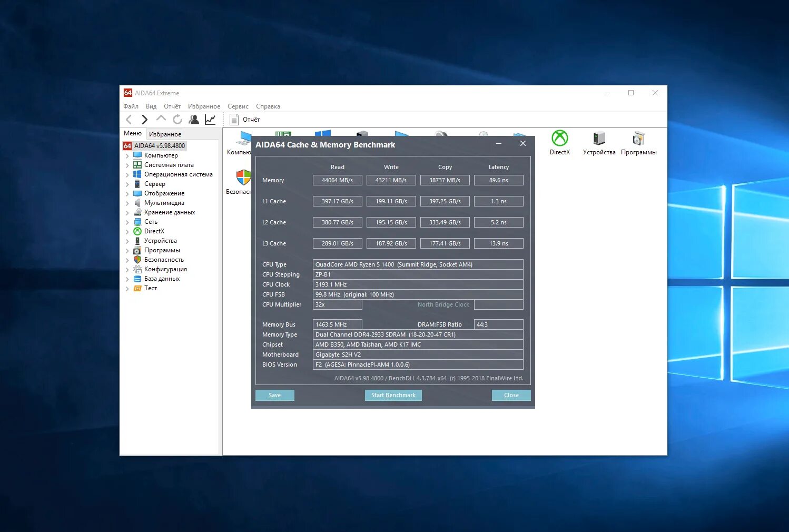
Task: Select Мультимедиа in the tree
Action: pyautogui.click(x=164, y=203)
